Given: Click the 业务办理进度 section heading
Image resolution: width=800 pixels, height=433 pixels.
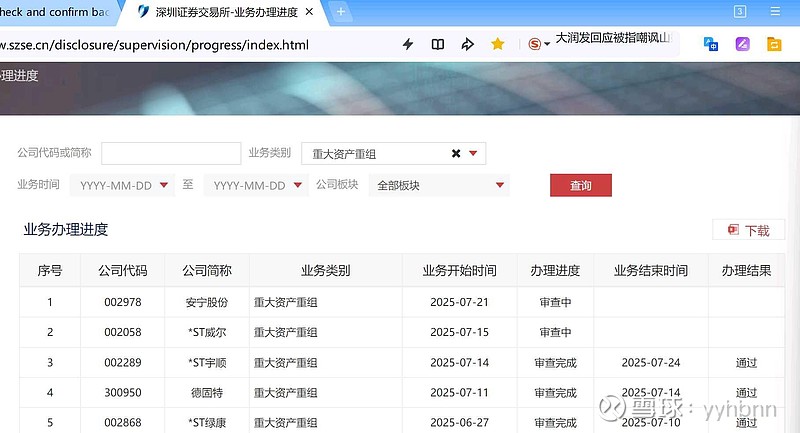Looking at the screenshot, I should [66, 230].
